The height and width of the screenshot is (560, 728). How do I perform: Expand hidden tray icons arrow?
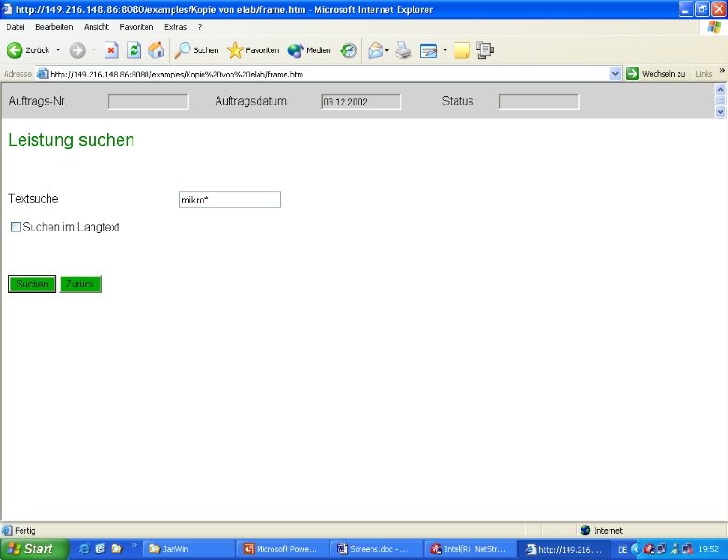click(x=637, y=550)
